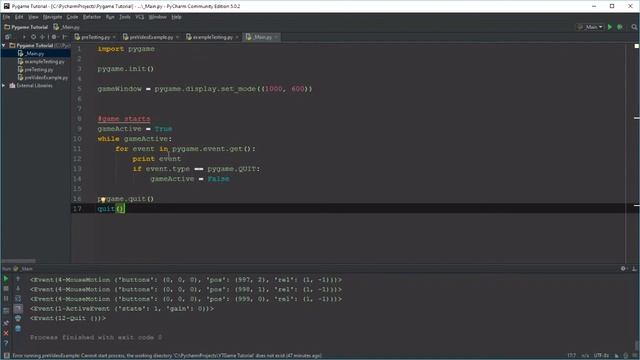Viewport: 640px width, 360px height.
Task: Rerun _Main from the run panel
Action: pyautogui.click(x=6, y=279)
